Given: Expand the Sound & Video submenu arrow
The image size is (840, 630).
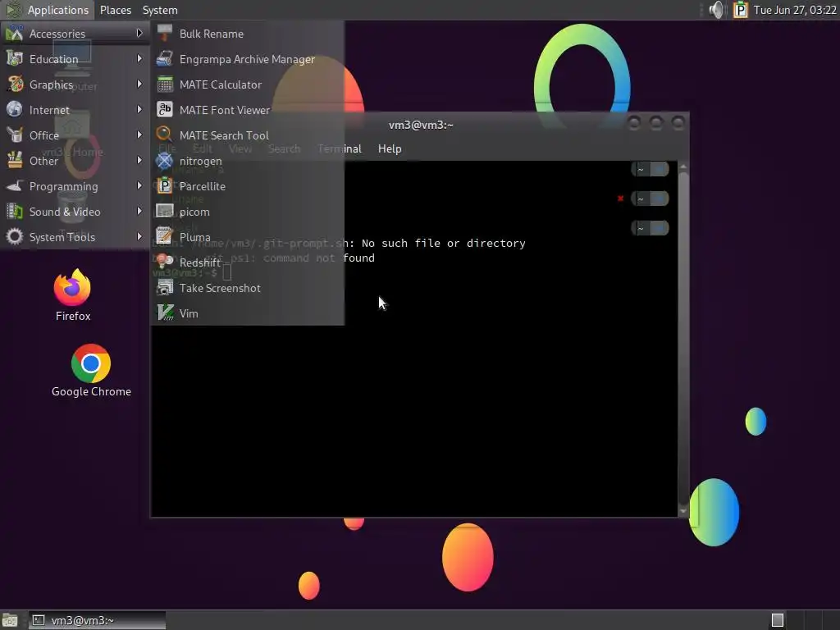Looking at the screenshot, I should pyautogui.click(x=139, y=211).
